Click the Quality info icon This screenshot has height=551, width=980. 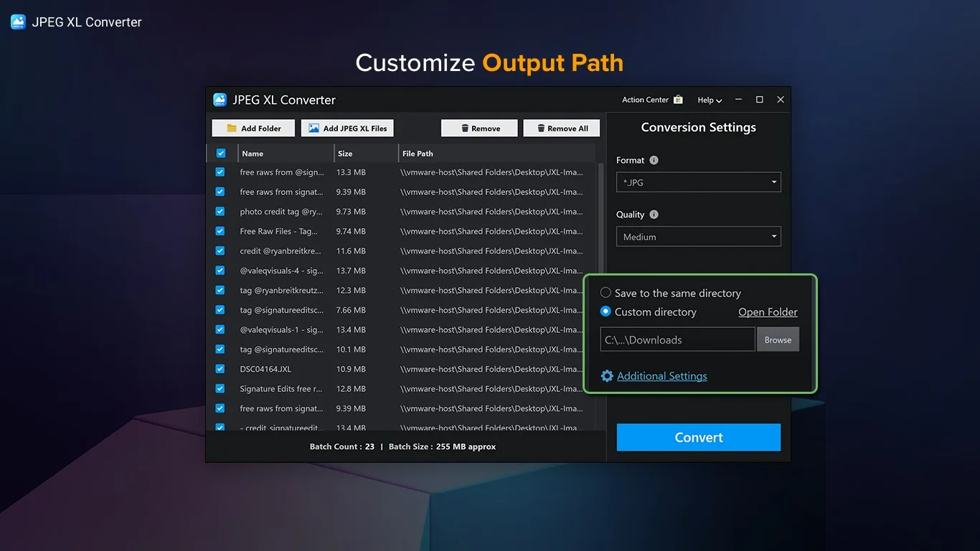pyautogui.click(x=654, y=215)
